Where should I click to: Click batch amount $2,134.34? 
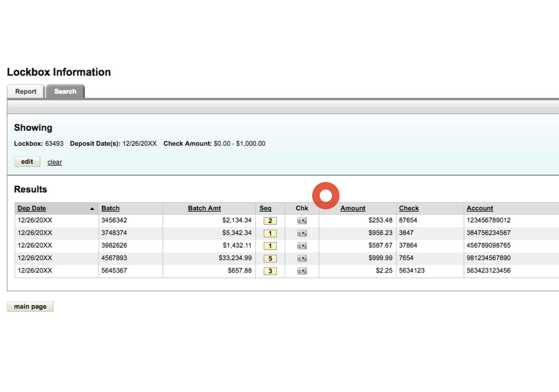click(x=237, y=220)
